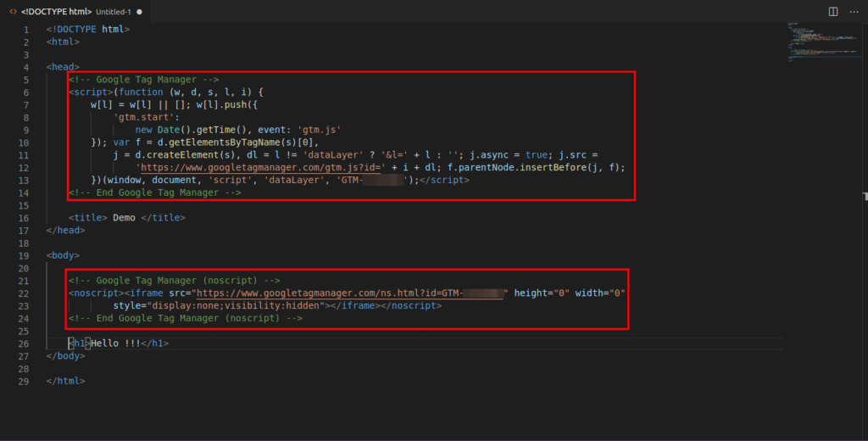Click the width="0" attribute
868x441 pixels.
(x=600, y=293)
